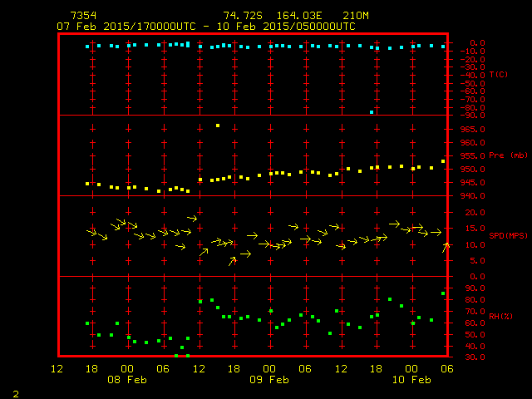The image size is (532, 399).
Task: Click the station ID 7354 in header
Action: [x=83, y=16]
